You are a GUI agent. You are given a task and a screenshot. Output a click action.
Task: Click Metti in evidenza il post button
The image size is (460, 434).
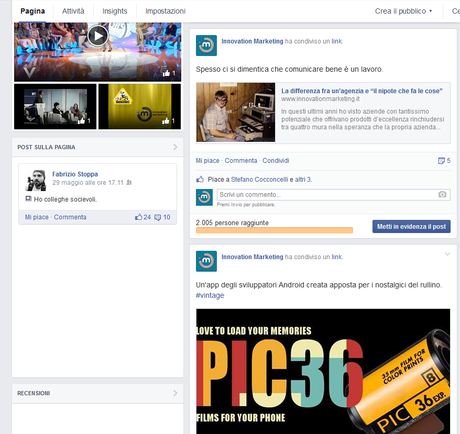pyautogui.click(x=411, y=227)
